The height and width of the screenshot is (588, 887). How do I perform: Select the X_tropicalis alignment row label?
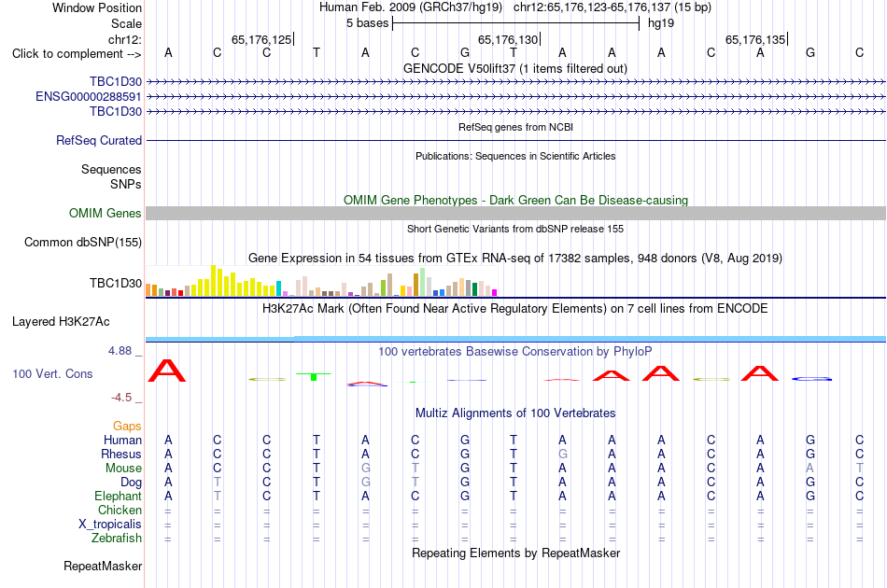coord(110,525)
